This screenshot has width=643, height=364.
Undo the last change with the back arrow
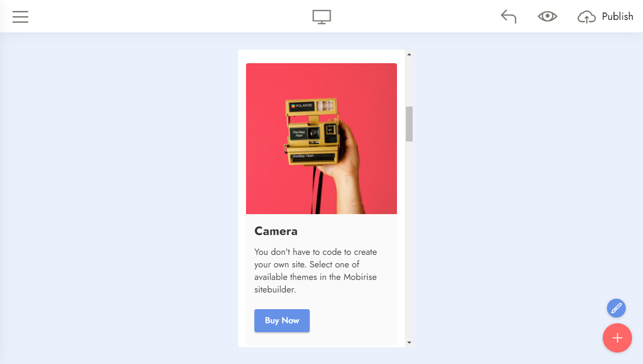click(508, 17)
